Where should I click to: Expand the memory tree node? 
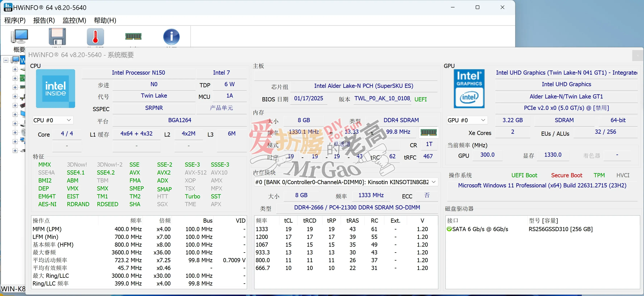15,87
